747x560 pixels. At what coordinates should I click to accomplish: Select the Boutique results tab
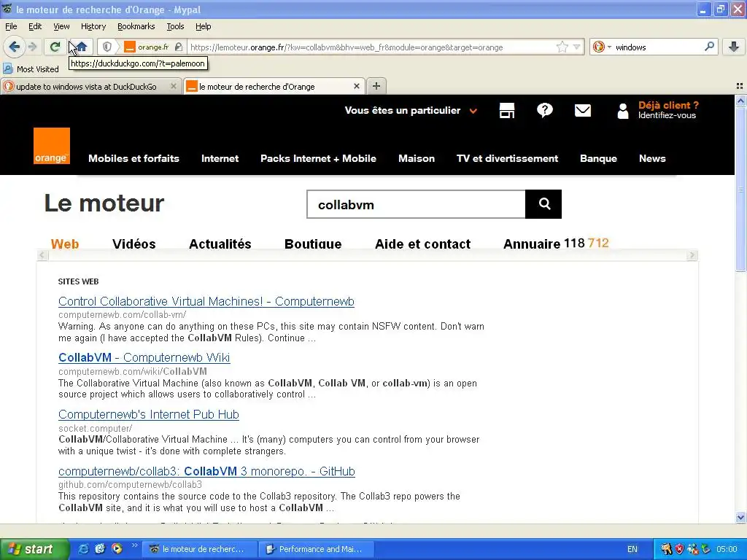[x=313, y=244]
